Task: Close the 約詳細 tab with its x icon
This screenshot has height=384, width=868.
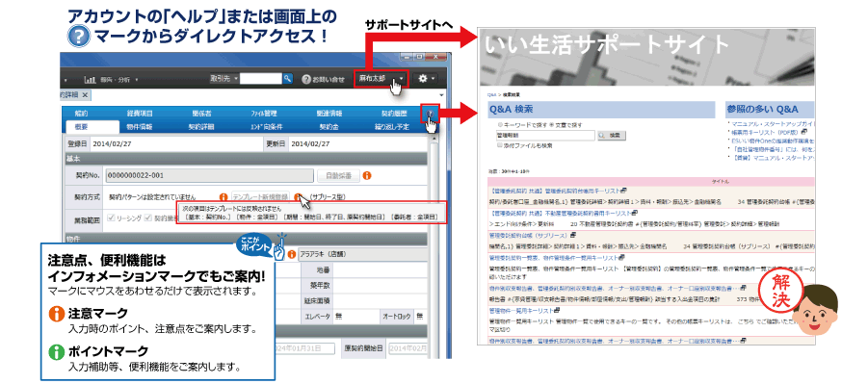Action: [x=85, y=95]
